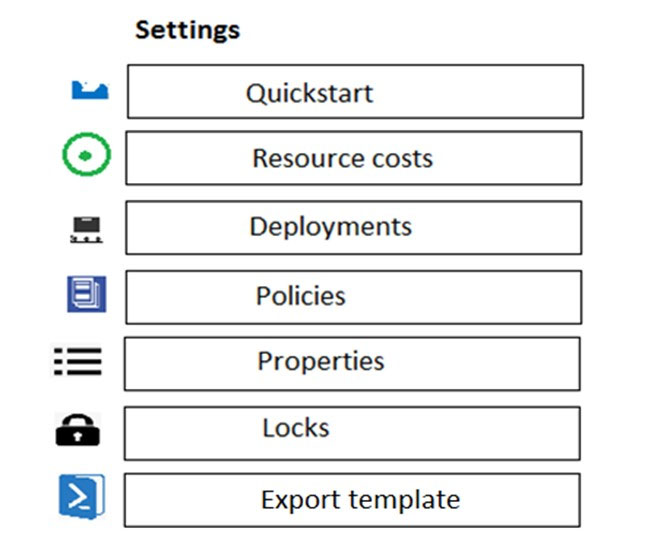The image size is (664, 540).
Task: Click the Export template label text
Action: 360,500
